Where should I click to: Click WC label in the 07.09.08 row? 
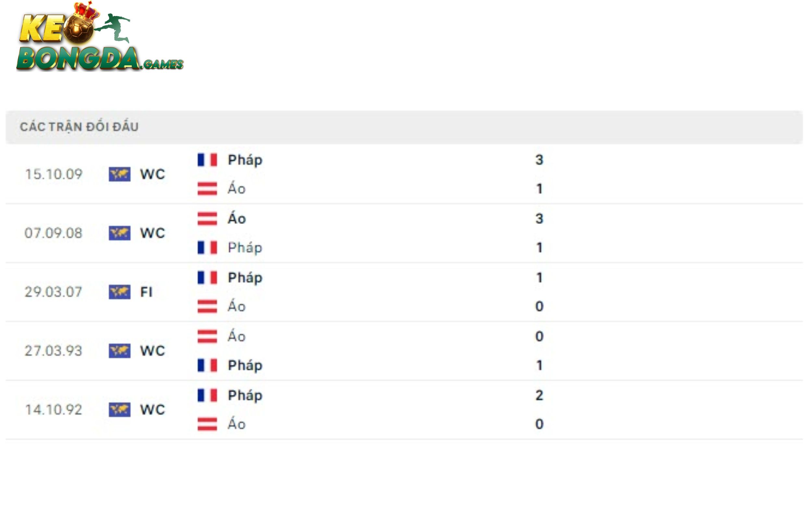[x=152, y=233]
